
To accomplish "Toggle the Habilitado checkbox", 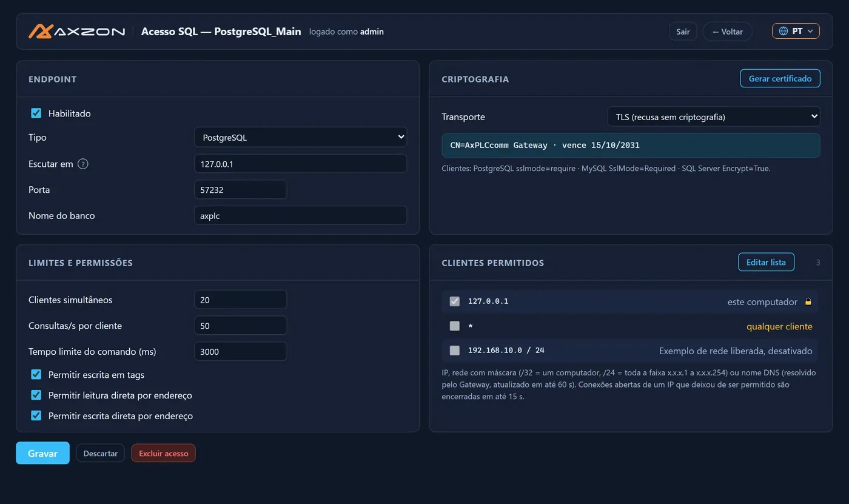I will coord(36,113).
